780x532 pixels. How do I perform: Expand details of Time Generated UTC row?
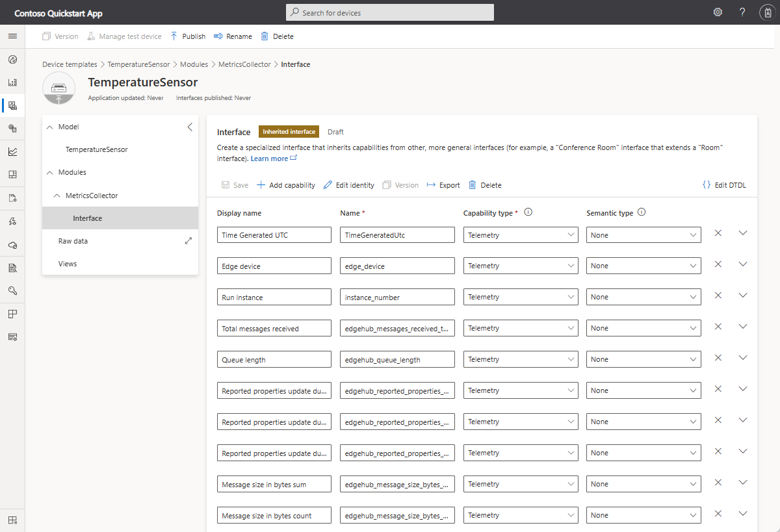click(x=744, y=233)
